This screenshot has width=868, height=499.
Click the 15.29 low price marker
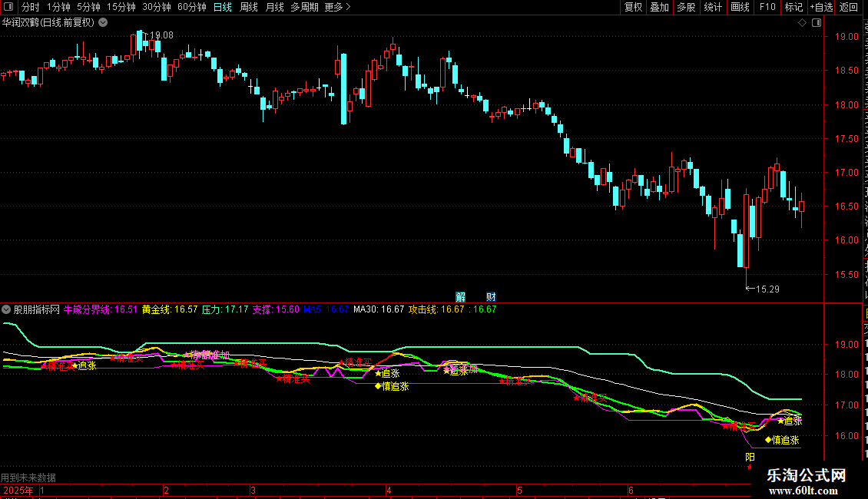(767, 289)
